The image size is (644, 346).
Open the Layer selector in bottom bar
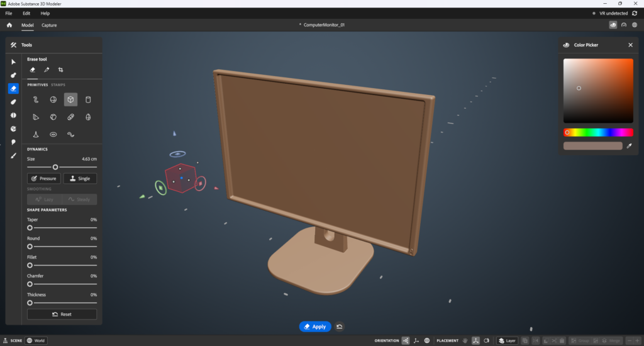pyautogui.click(x=508, y=341)
